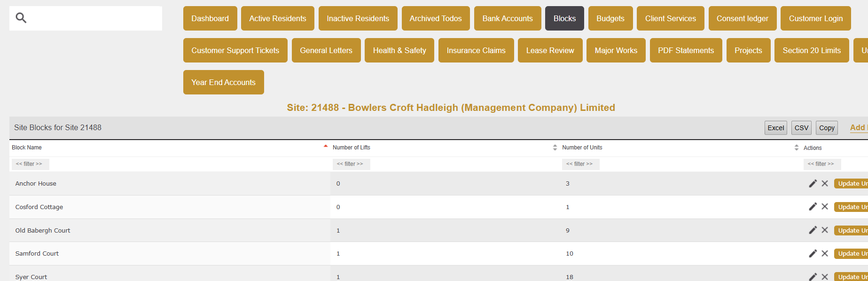Delete Cosford Cottage block X icon
The width and height of the screenshot is (868, 281).
coord(825,207)
